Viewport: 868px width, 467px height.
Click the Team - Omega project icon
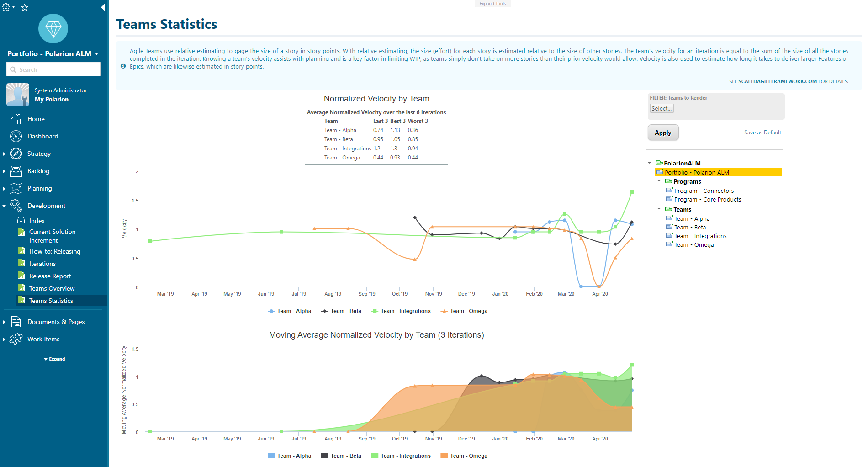coord(670,244)
